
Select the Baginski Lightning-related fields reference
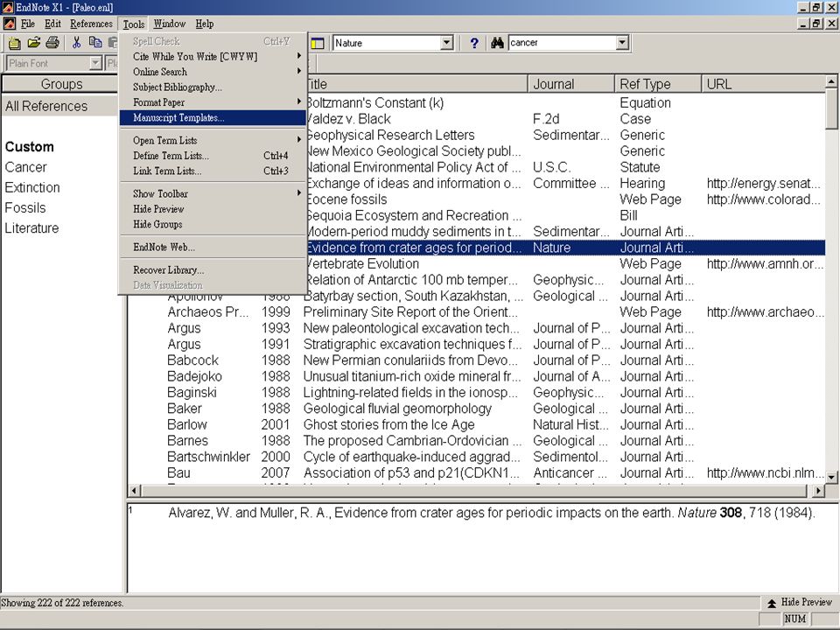(476, 392)
